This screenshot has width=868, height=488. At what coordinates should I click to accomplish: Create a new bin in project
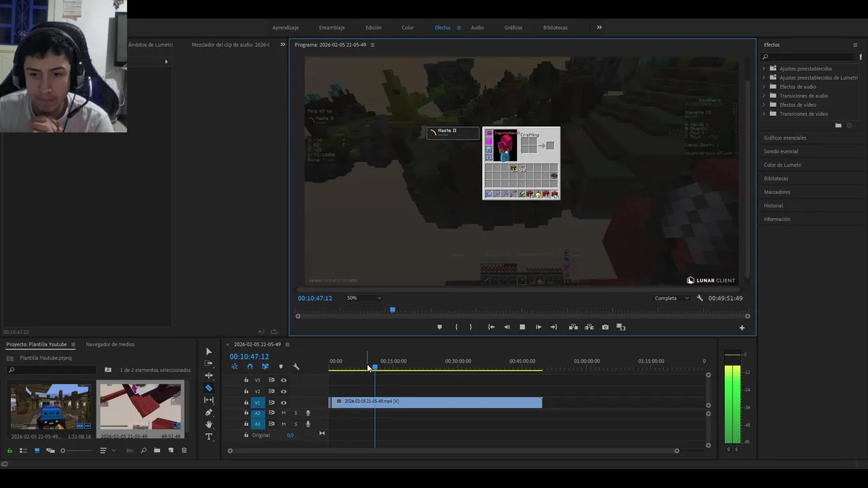click(x=157, y=451)
